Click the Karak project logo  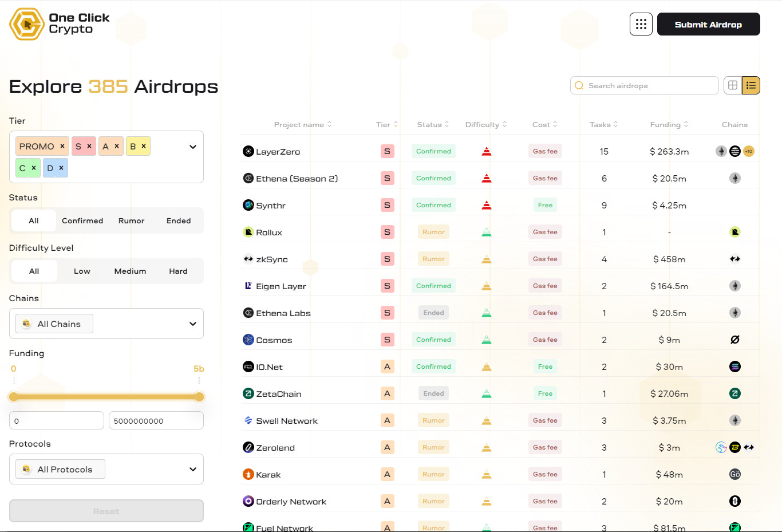tap(248, 474)
